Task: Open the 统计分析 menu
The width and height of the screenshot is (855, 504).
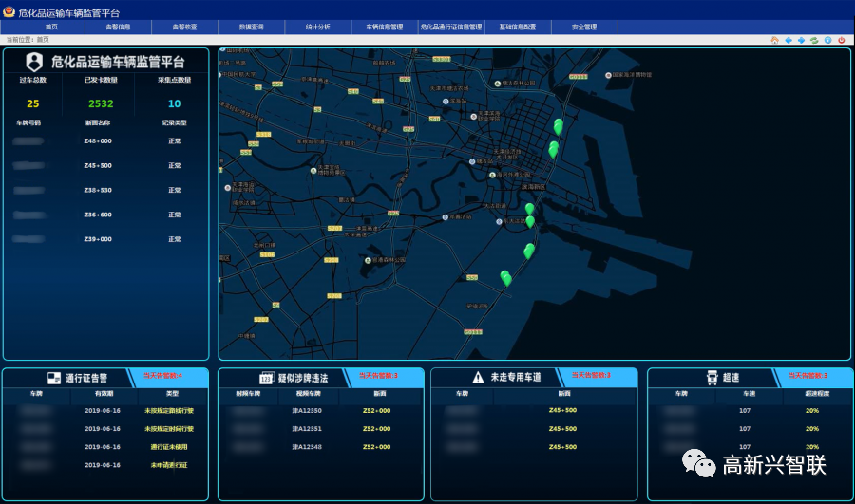Action: click(x=317, y=28)
